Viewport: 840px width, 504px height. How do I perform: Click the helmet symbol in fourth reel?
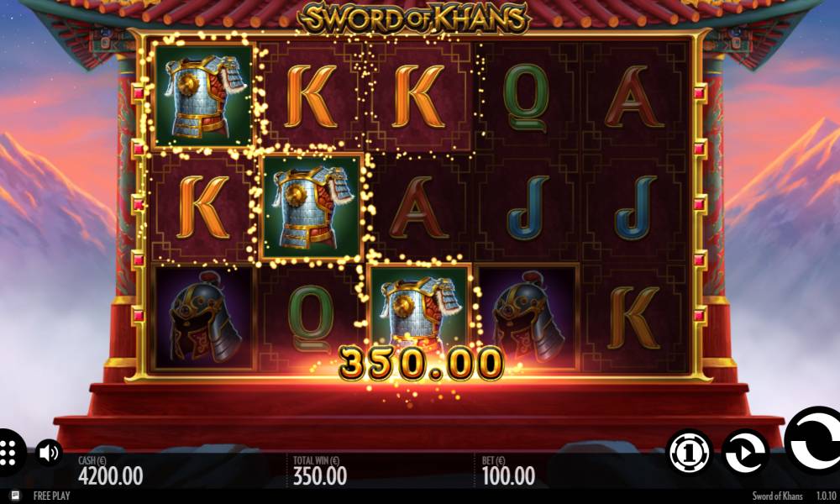[528, 316]
